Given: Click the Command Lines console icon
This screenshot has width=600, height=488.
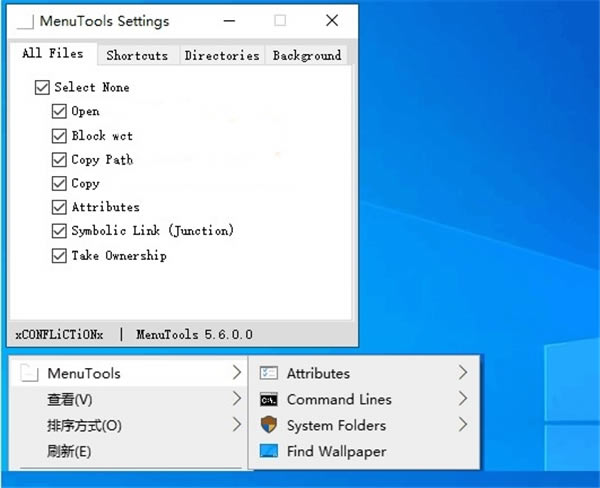Looking at the screenshot, I should [269, 400].
